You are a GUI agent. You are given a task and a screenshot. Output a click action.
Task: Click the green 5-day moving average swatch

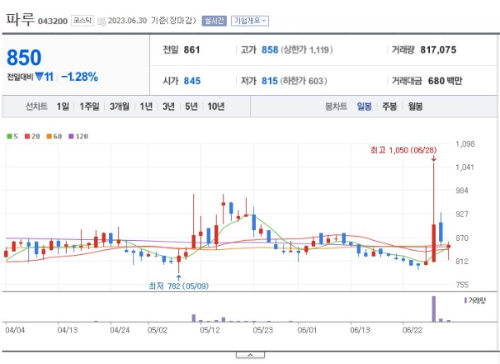click(10, 136)
